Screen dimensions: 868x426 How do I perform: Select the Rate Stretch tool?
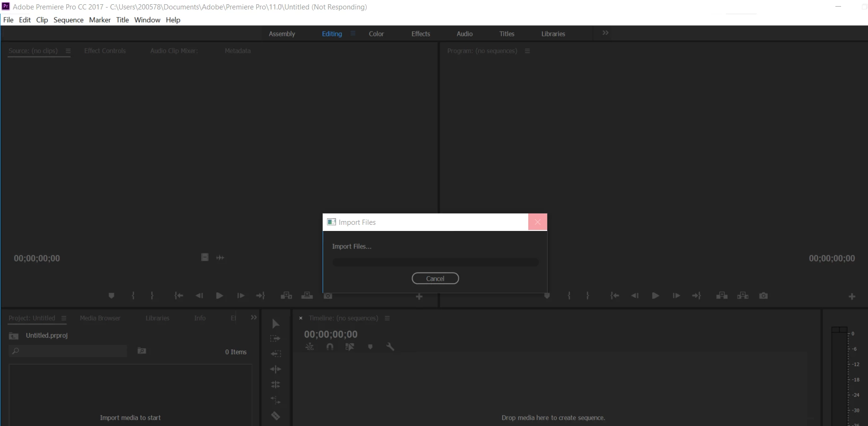pos(275,400)
